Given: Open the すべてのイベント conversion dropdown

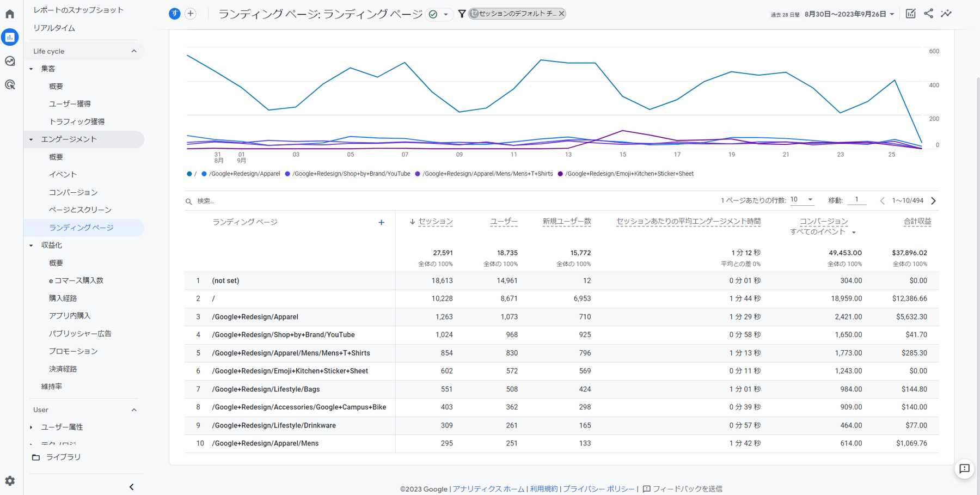Looking at the screenshot, I should [823, 232].
